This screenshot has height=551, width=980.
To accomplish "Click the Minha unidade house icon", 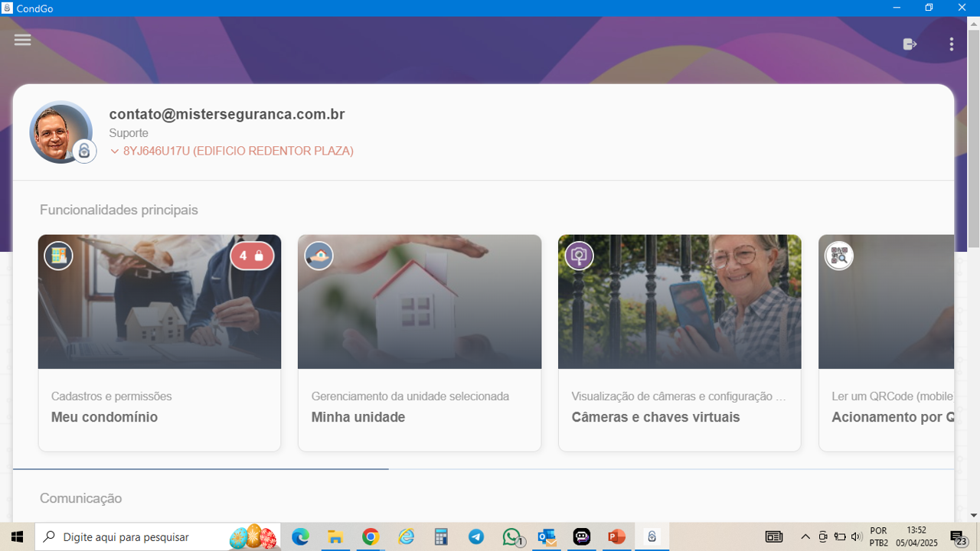I will (x=318, y=256).
